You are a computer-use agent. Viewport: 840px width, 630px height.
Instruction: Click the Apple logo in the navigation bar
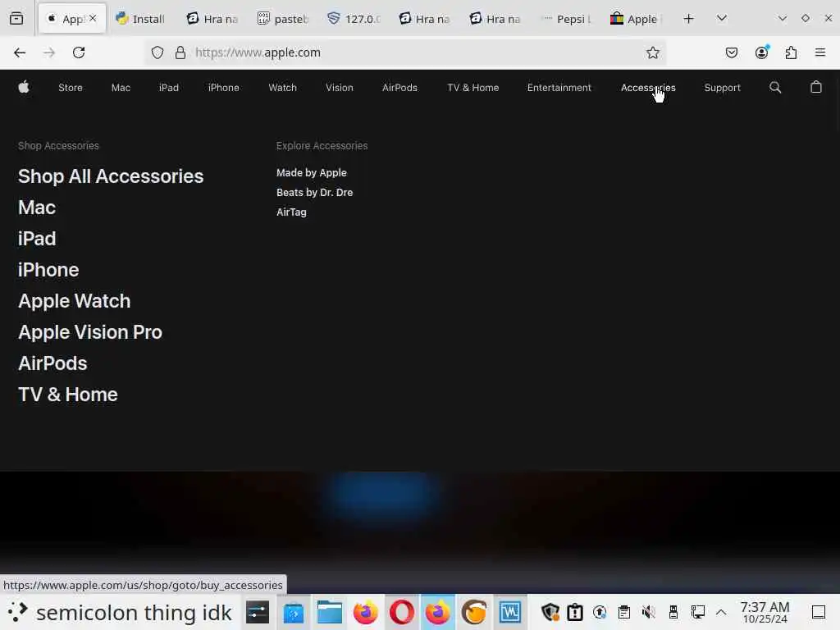(24, 87)
